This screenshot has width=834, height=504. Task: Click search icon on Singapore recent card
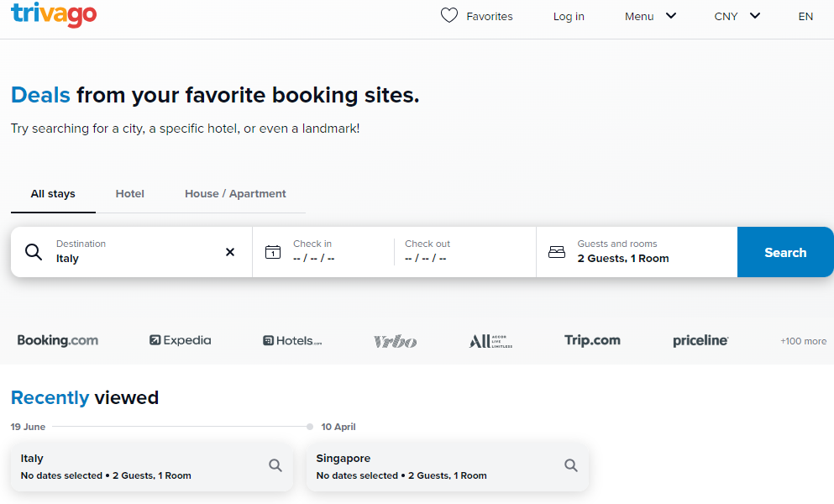click(571, 465)
